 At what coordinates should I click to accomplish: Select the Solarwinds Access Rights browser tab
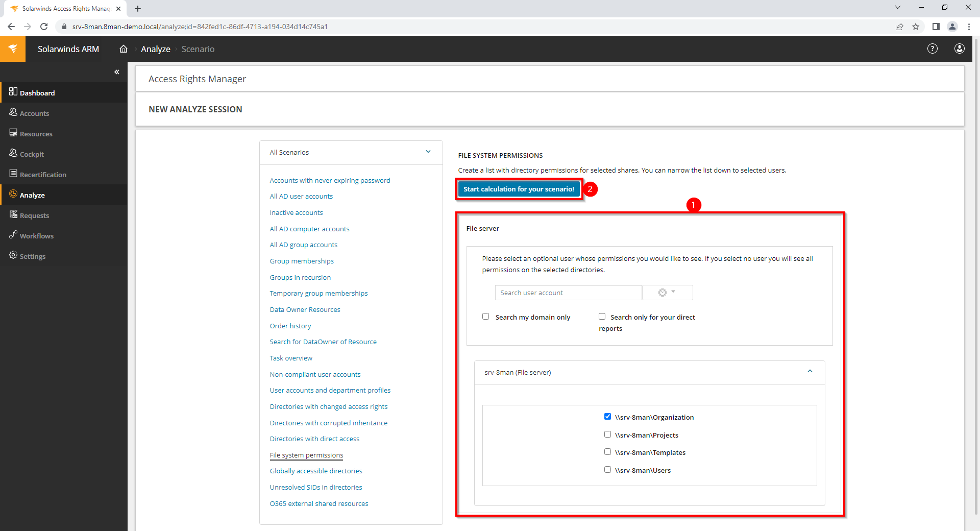(x=64, y=8)
